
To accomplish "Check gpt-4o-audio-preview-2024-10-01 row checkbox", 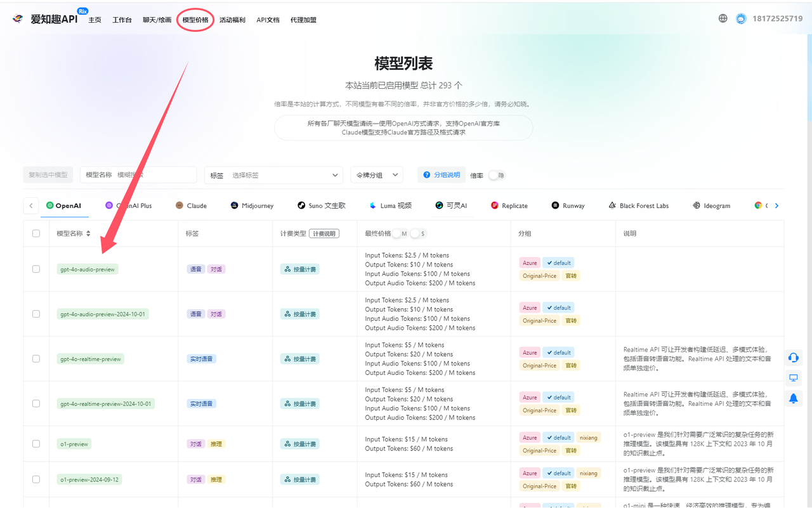I will [36, 314].
